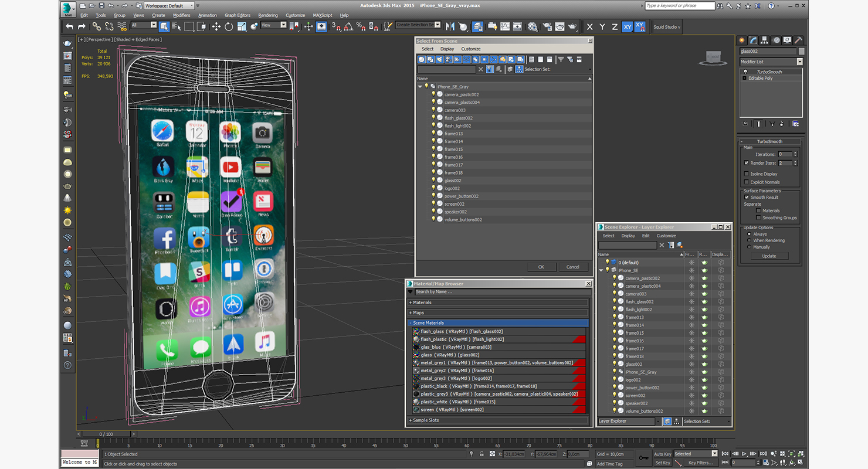Viewport: 868px width, 469px height.
Task: Click the time slider 0 / 100 handle
Action: point(106,434)
